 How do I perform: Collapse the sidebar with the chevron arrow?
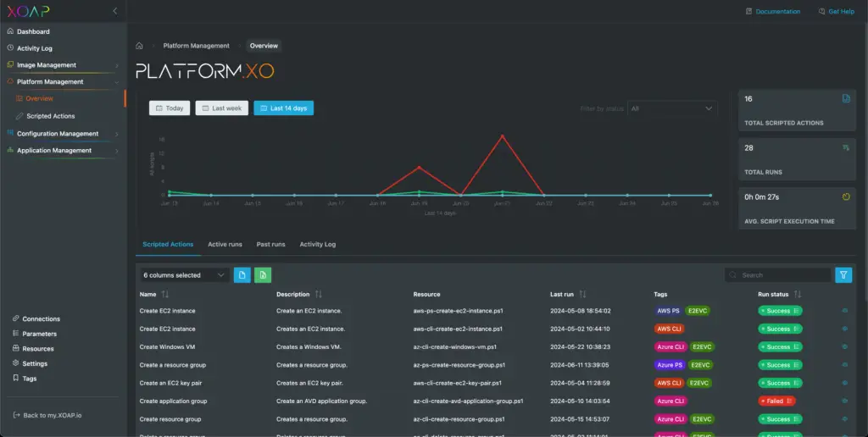(114, 11)
